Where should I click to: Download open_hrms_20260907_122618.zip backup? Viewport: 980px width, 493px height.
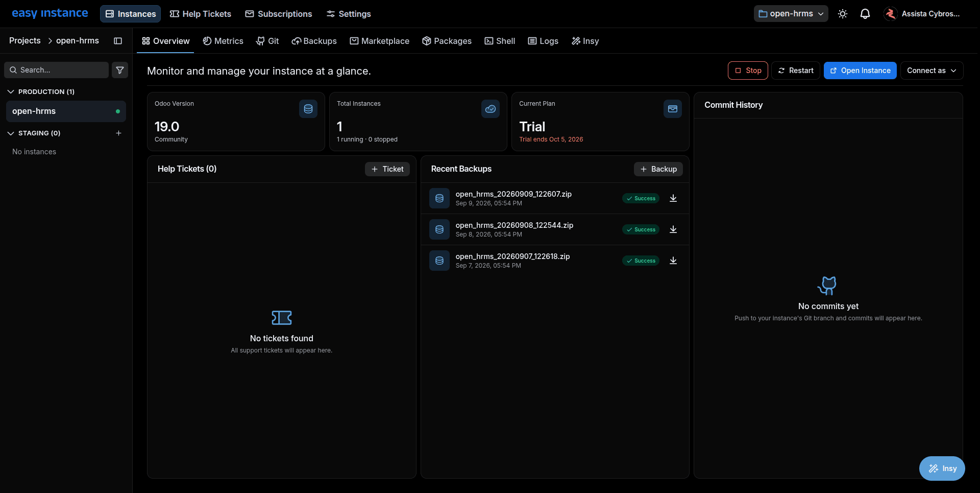tap(673, 261)
